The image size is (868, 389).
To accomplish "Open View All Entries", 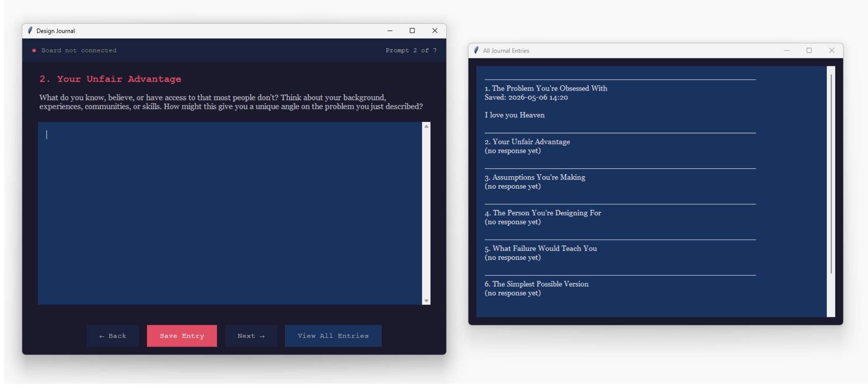I will 333,336.
